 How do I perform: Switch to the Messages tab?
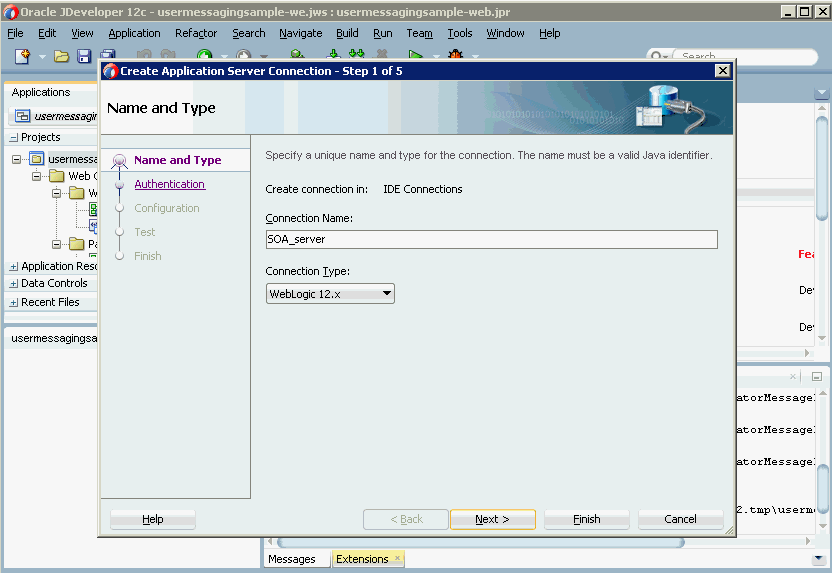[291, 559]
